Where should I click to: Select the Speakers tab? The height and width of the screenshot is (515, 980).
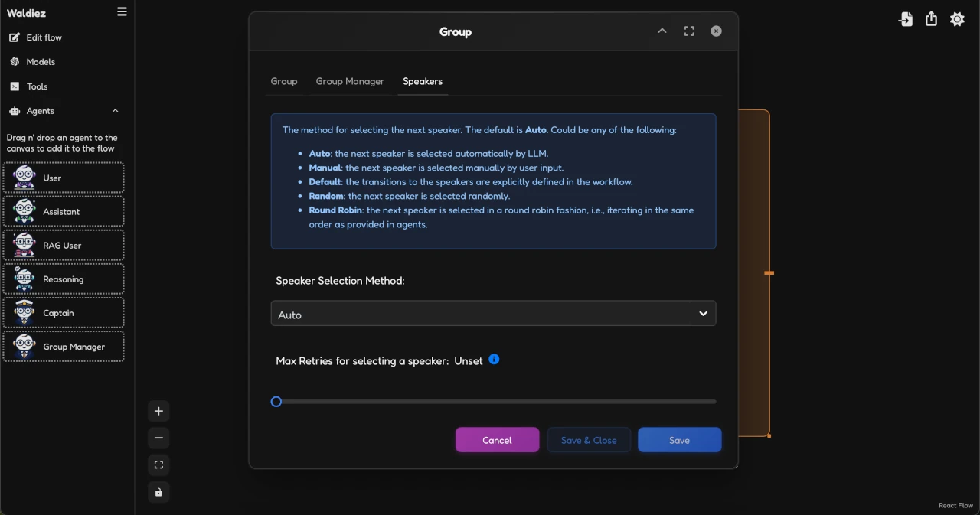[423, 81]
